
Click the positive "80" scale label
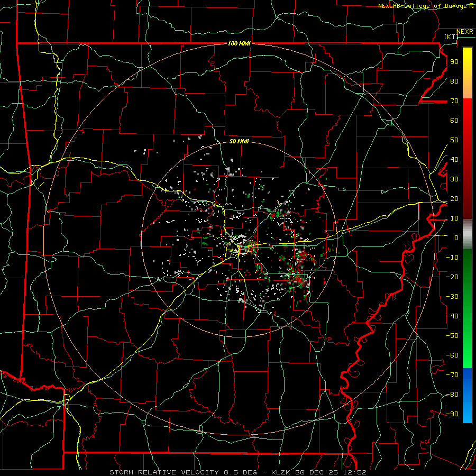(454, 81)
